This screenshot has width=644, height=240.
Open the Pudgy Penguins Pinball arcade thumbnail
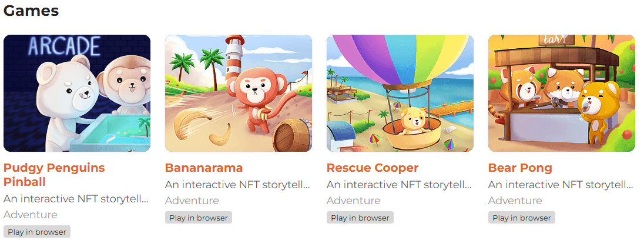point(77,93)
